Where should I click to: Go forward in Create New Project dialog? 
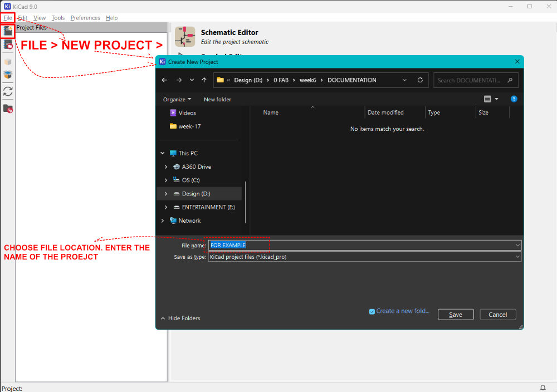click(x=179, y=80)
